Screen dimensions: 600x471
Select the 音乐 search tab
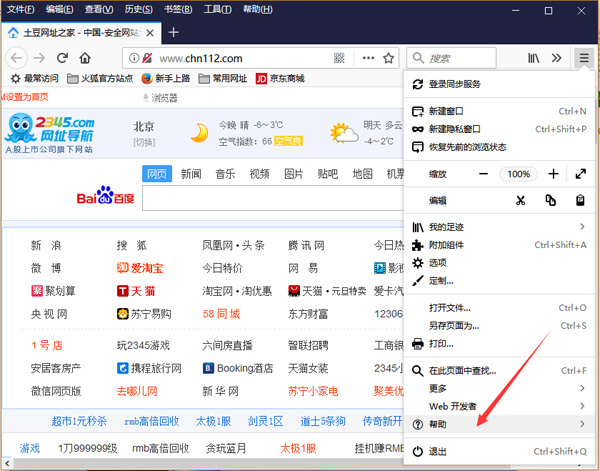click(225, 174)
